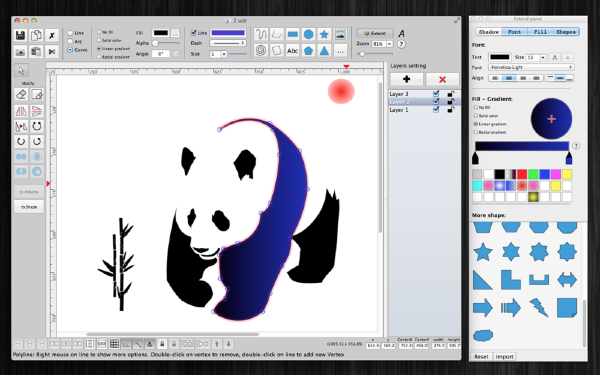Click the ellipsis button next to Fill color
Image resolution: width=600 pixels, height=375 pixels.
175,33
